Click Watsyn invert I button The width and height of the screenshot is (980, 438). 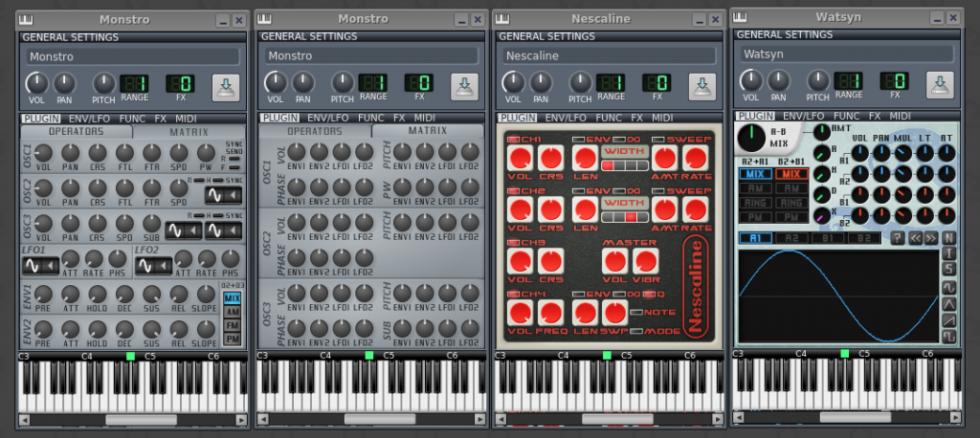[948, 253]
